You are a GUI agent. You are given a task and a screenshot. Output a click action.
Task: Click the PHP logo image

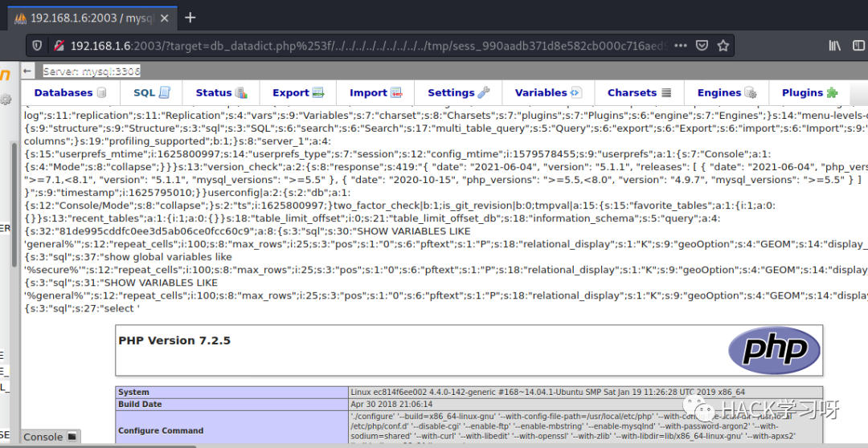coord(774,349)
